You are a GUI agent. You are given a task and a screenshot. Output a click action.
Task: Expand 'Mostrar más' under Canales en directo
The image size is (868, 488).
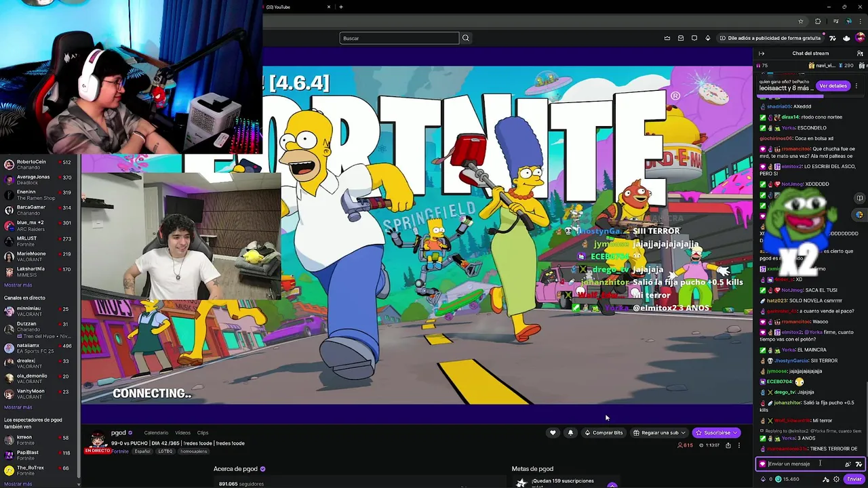click(x=18, y=407)
